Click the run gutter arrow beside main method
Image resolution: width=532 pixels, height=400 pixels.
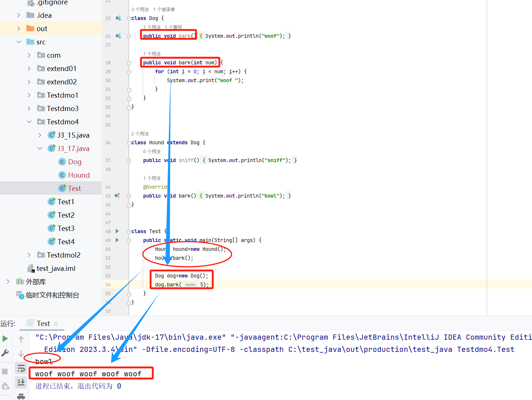point(117,240)
